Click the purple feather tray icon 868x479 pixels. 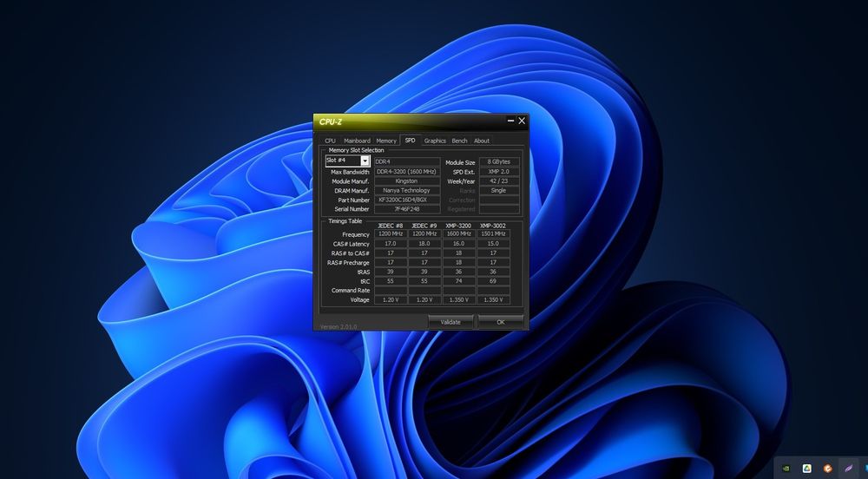coord(848,469)
